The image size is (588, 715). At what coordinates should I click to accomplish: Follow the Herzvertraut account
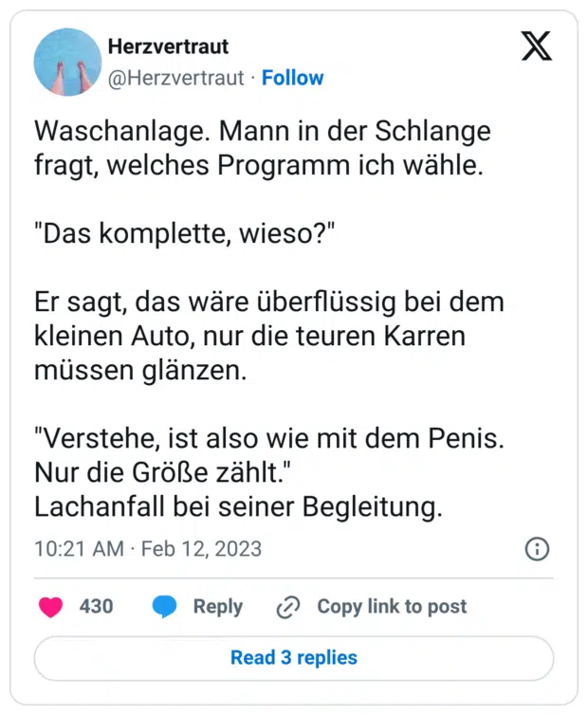pyautogui.click(x=292, y=78)
